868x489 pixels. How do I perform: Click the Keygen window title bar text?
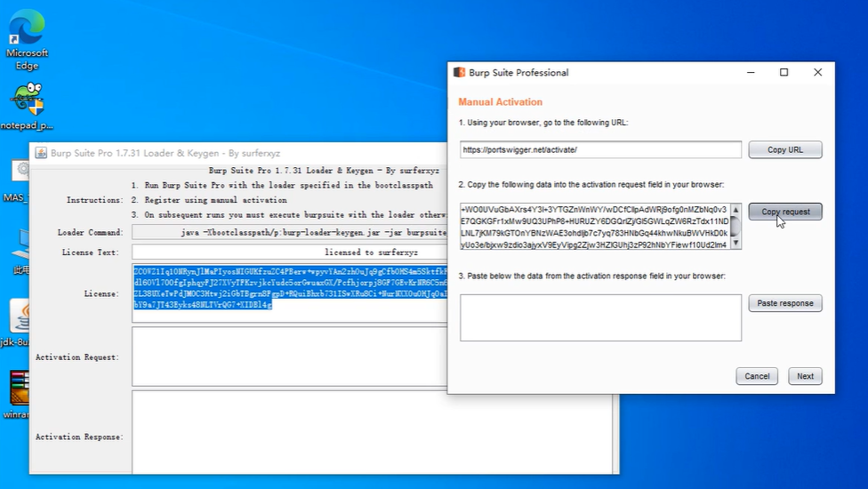[165, 153]
